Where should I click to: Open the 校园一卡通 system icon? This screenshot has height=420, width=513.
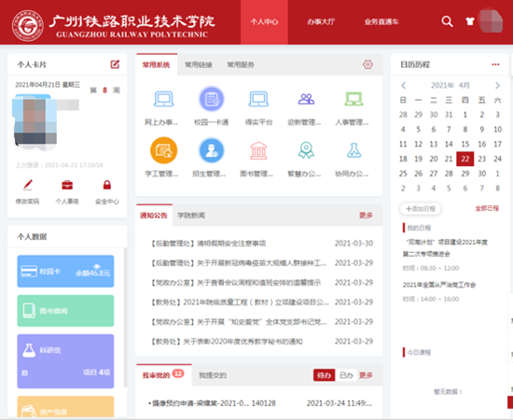pyautogui.click(x=212, y=99)
